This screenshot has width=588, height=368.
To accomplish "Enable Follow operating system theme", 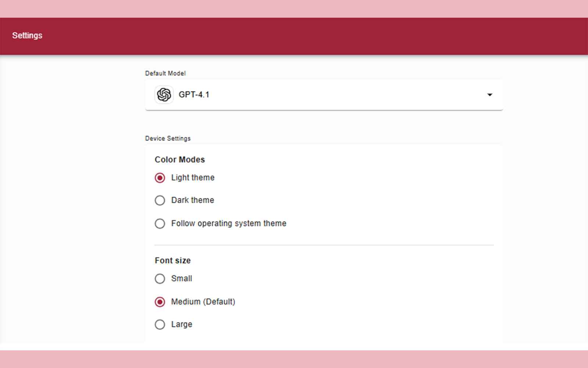I will [160, 223].
